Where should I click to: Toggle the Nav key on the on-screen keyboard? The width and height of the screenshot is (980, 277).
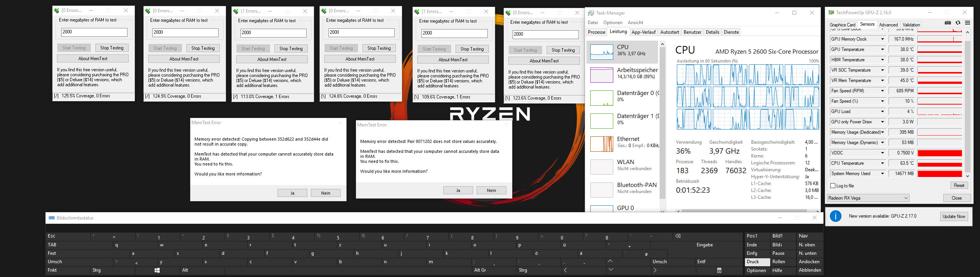(810, 236)
